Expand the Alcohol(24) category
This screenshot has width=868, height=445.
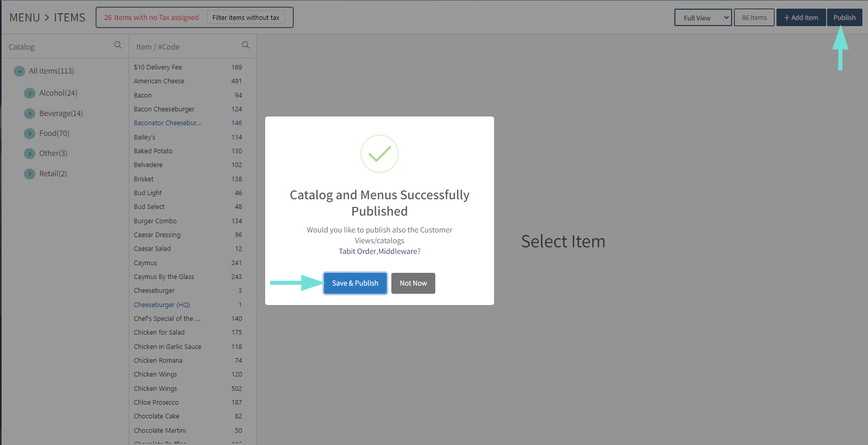coord(30,93)
